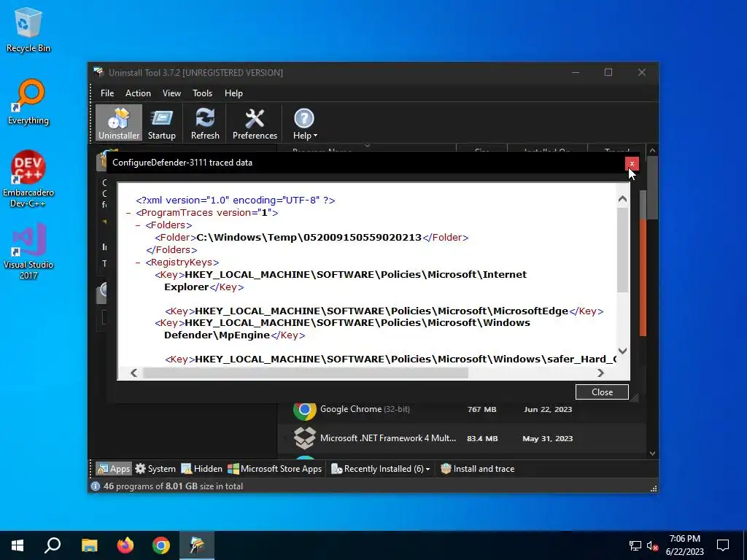
Task: Click the horizontal scrollbar thumb in XML viewer
Action: coord(306,373)
